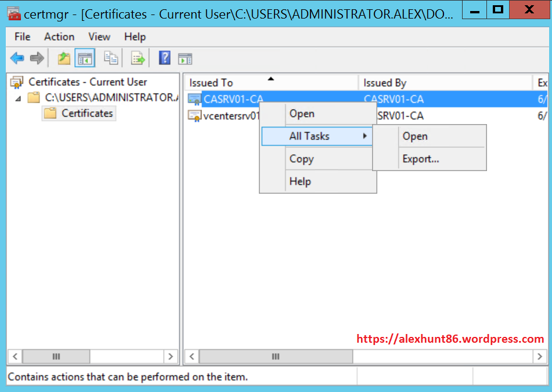Choose Copy in the context menu
The height and width of the screenshot is (392, 552).
301,159
